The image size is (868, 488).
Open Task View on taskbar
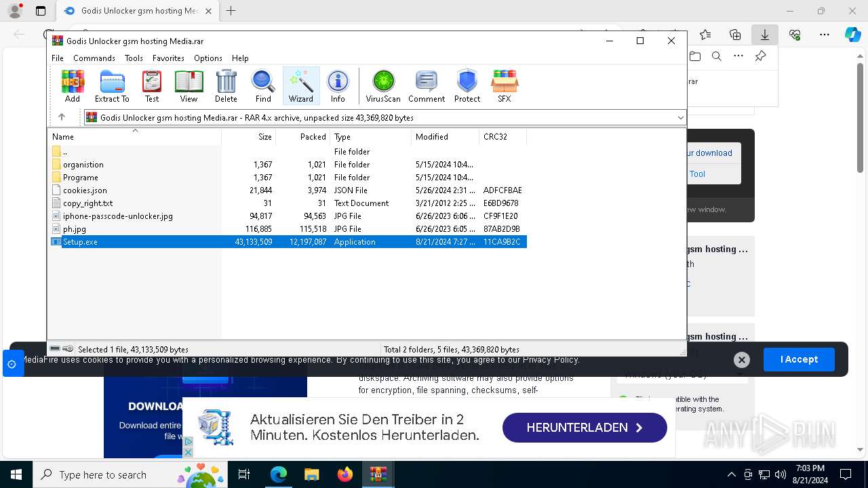pos(244,474)
